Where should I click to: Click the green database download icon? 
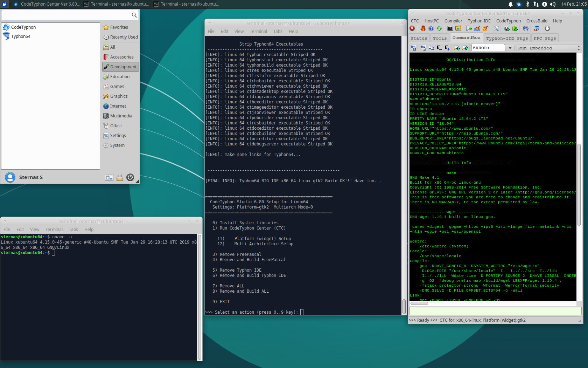(x=515, y=28)
